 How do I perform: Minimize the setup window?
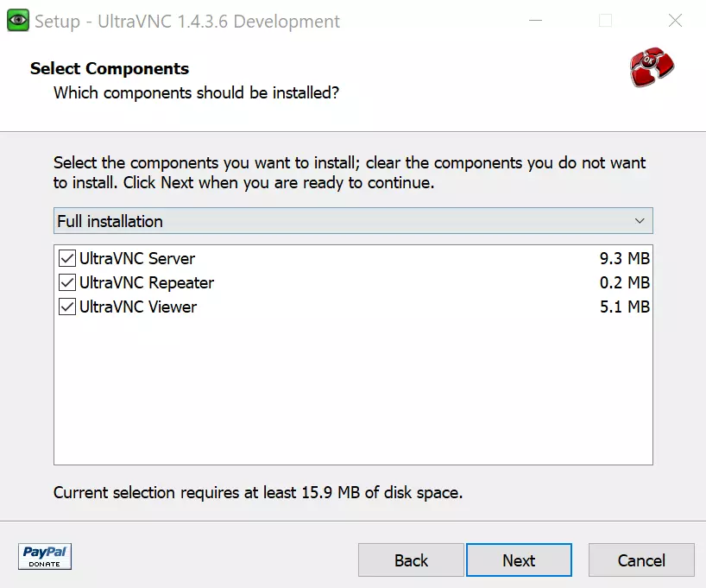(535, 20)
